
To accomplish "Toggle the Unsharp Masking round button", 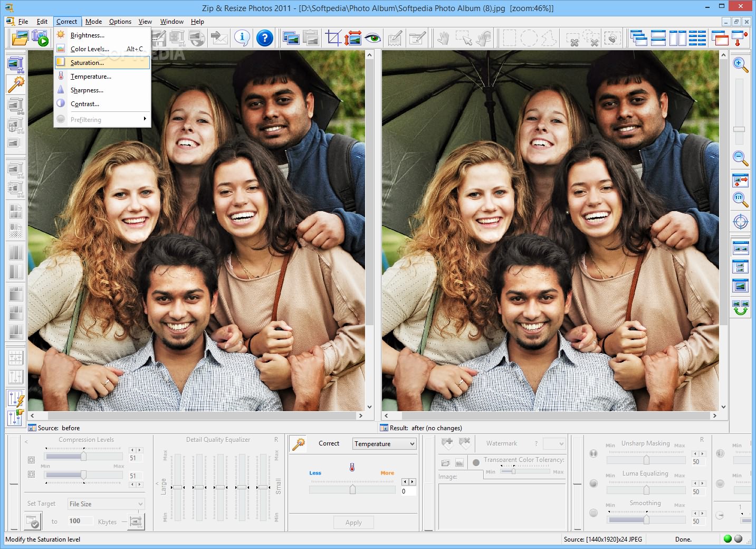I will pos(594,453).
